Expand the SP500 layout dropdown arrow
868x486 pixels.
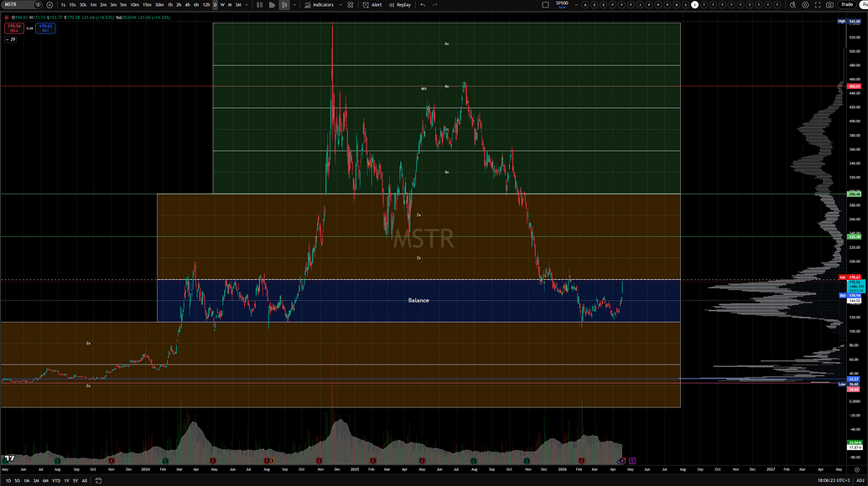pos(576,4)
